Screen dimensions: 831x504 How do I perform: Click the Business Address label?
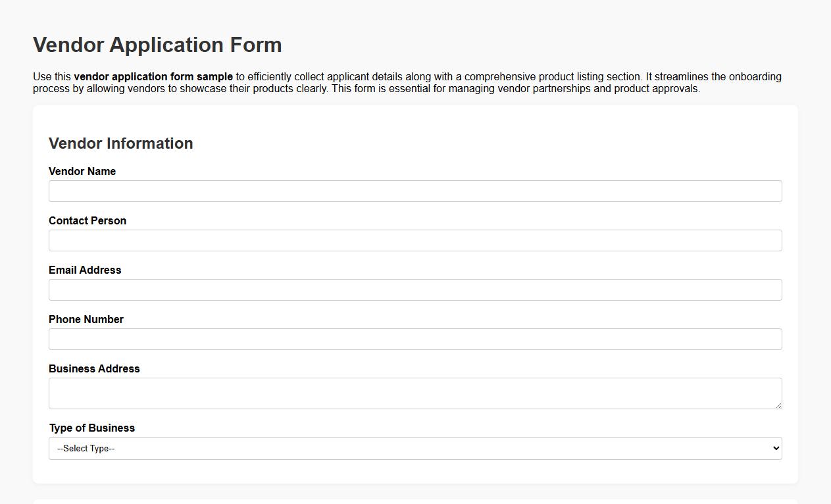[94, 368]
